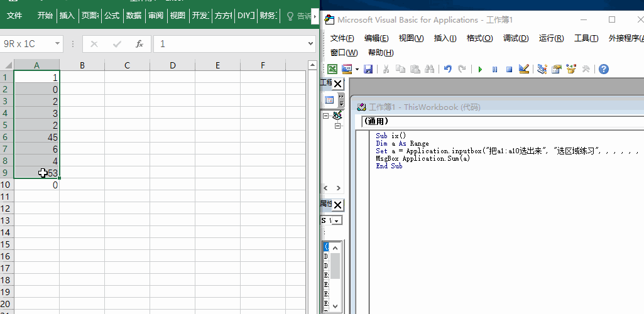Click the View Microsoft Excel icon in VBA toolbar
This screenshot has height=314, width=644.
(x=332, y=69)
